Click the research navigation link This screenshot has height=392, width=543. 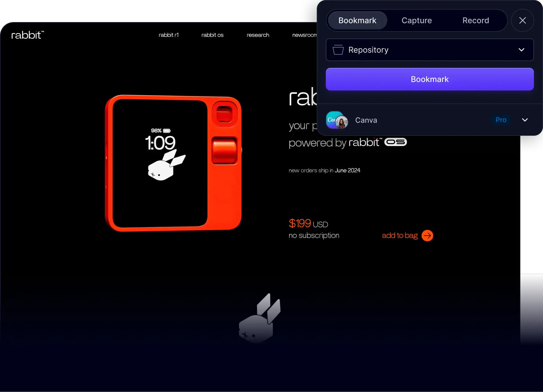[258, 35]
